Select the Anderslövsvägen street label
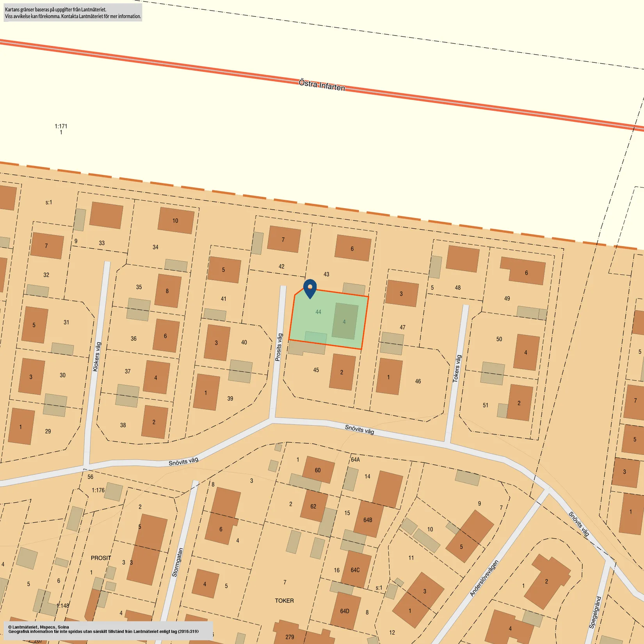 click(484, 578)
